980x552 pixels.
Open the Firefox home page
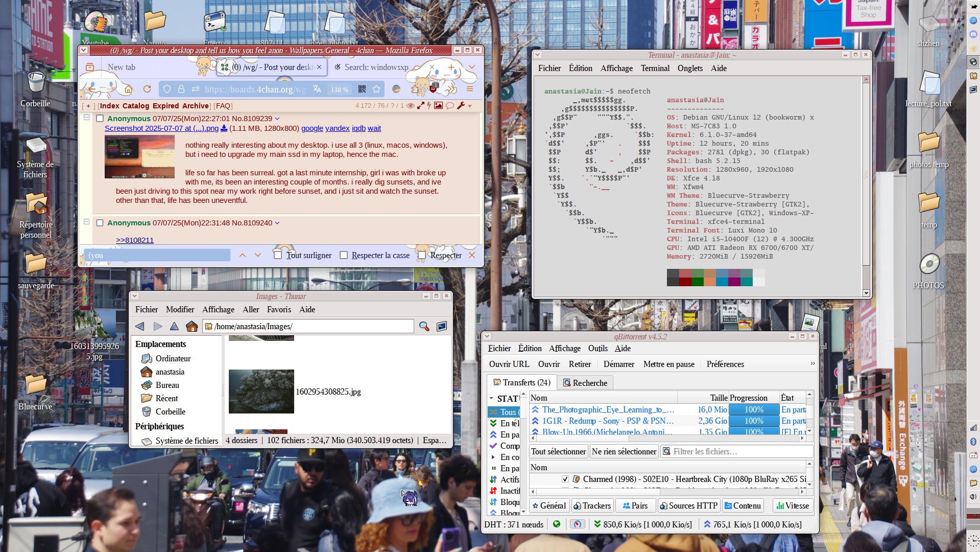coord(128,89)
